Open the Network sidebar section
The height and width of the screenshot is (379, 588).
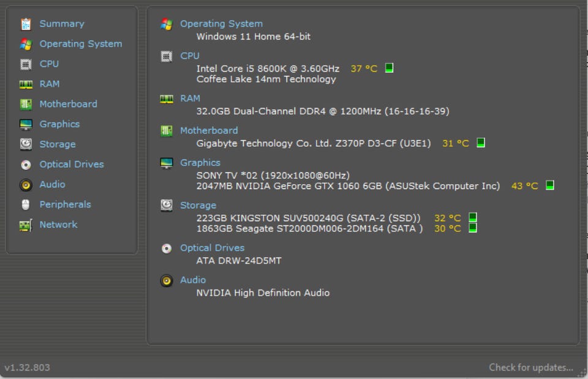[x=59, y=225]
